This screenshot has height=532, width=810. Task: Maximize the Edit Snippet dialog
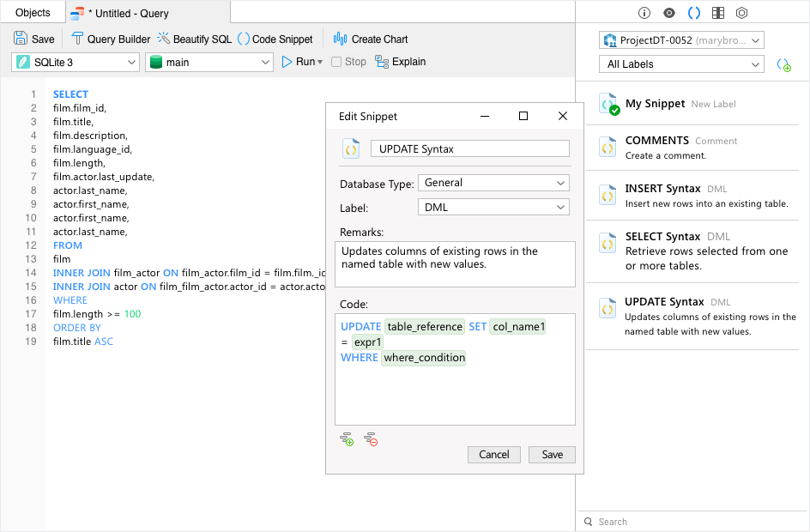(523, 116)
